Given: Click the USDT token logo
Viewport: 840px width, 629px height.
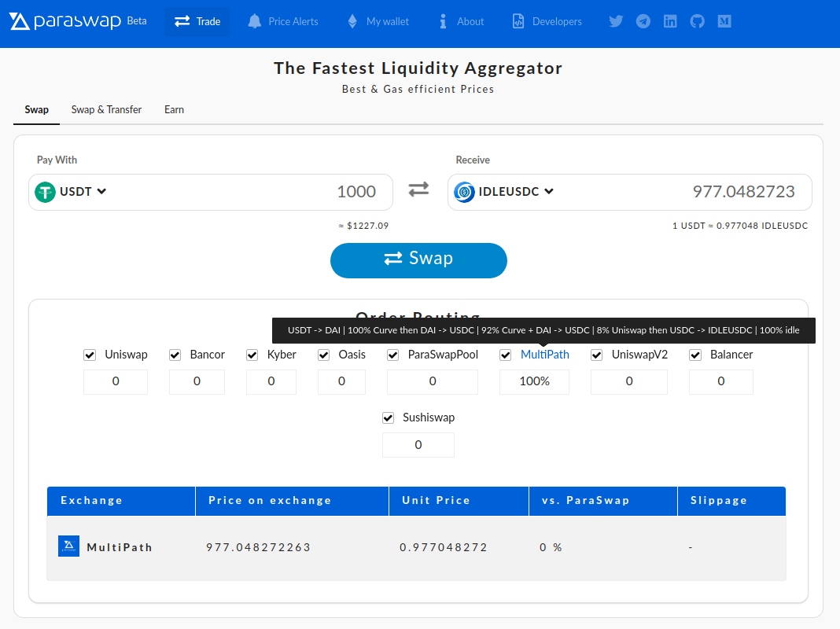Looking at the screenshot, I should tap(45, 192).
